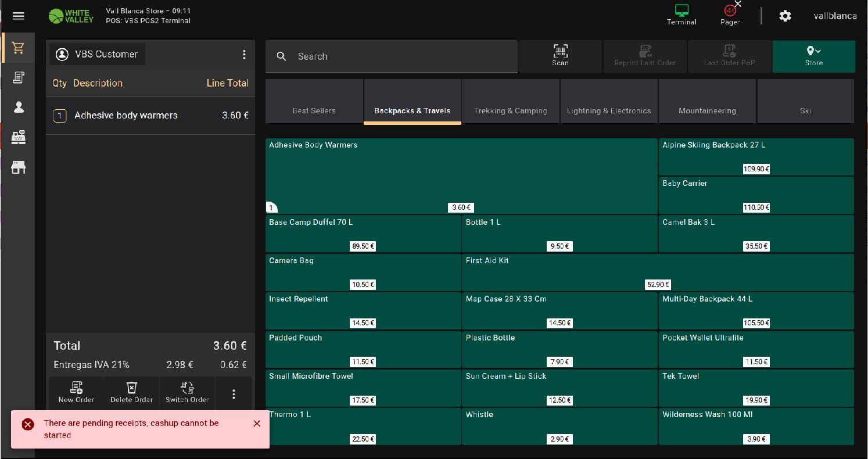Screen dimensions: 868x459
Task: Add First Aid Kit product to order
Action: (x=657, y=272)
